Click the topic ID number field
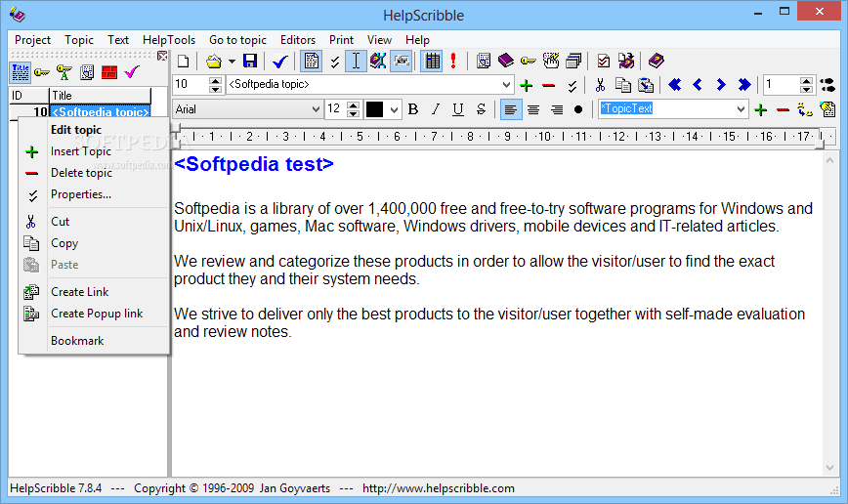This screenshot has width=848, height=504. click(191, 84)
